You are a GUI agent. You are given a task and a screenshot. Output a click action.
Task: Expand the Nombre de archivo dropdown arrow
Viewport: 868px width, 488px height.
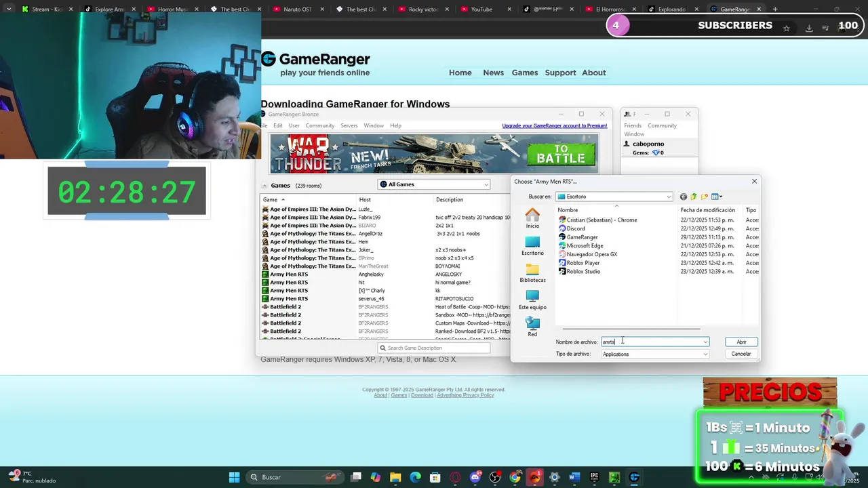pos(705,342)
